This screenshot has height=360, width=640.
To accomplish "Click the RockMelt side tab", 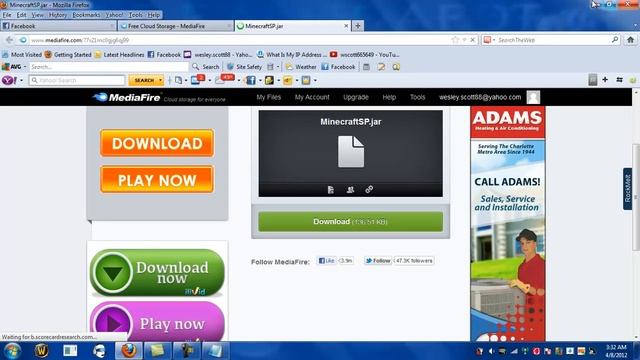I will (628, 189).
